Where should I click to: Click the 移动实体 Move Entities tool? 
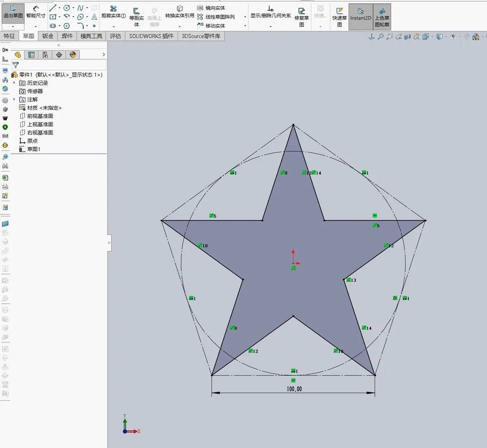click(x=211, y=26)
